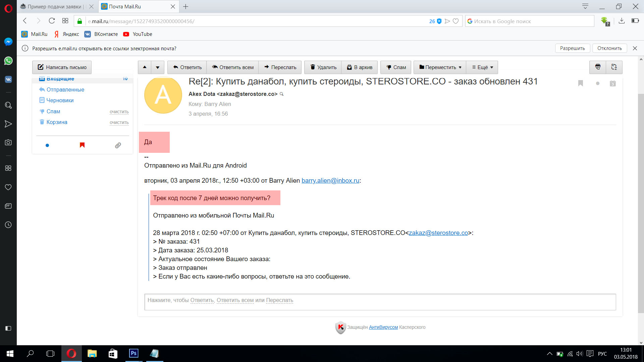The height and width of the screenshot is (362, 644).
Task: Toggle unread status dot on message
Action: click(597, 83)
